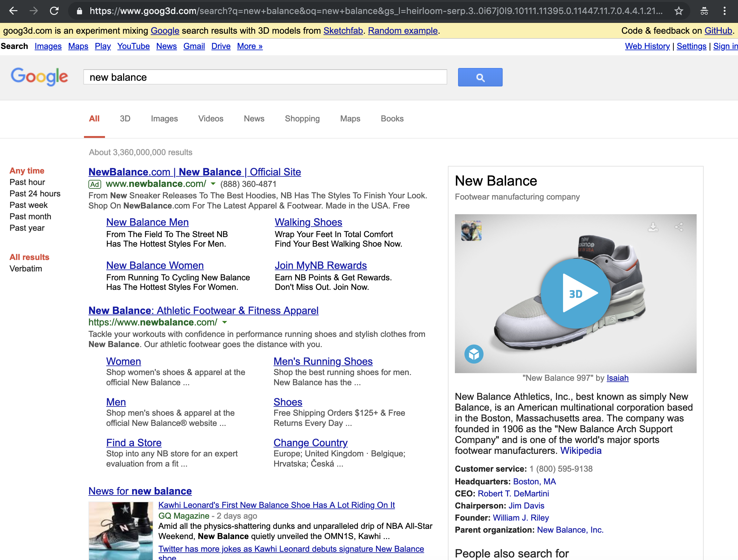Switch to the Videos results tab
The width and height of the screenshot is (738, 560).
(x=211, y=119)
